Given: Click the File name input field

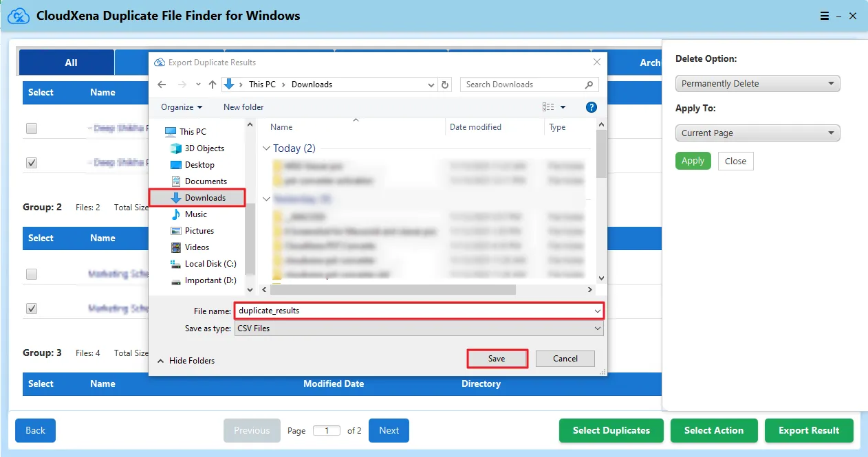Looking at the screenshot, I should (x=413, y=311).
